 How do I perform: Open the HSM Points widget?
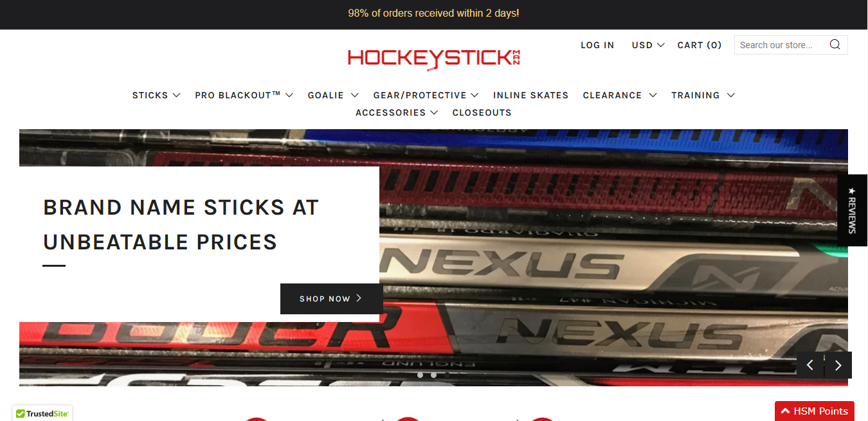pyautogui.click(x=814, y=411)
